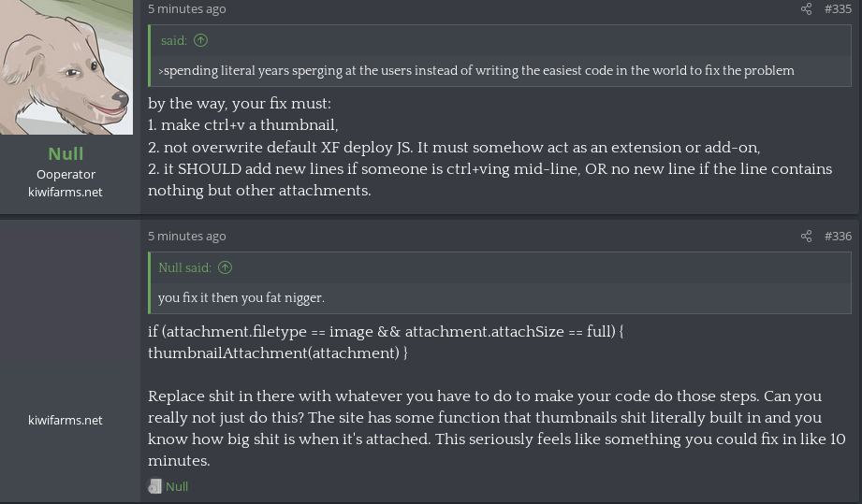Click kiwifarms.net under Null's Ooperator title
The height and width of the screenshot is (504, 862).
66,193
